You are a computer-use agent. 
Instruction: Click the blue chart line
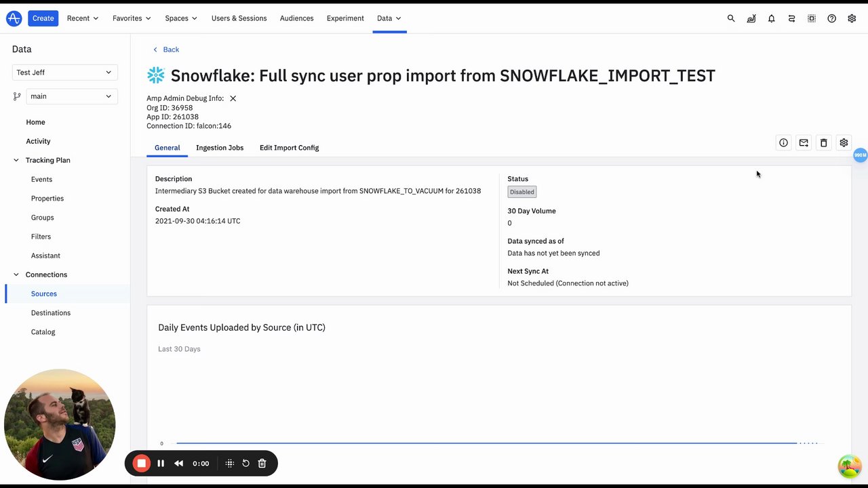click(486, 443)
